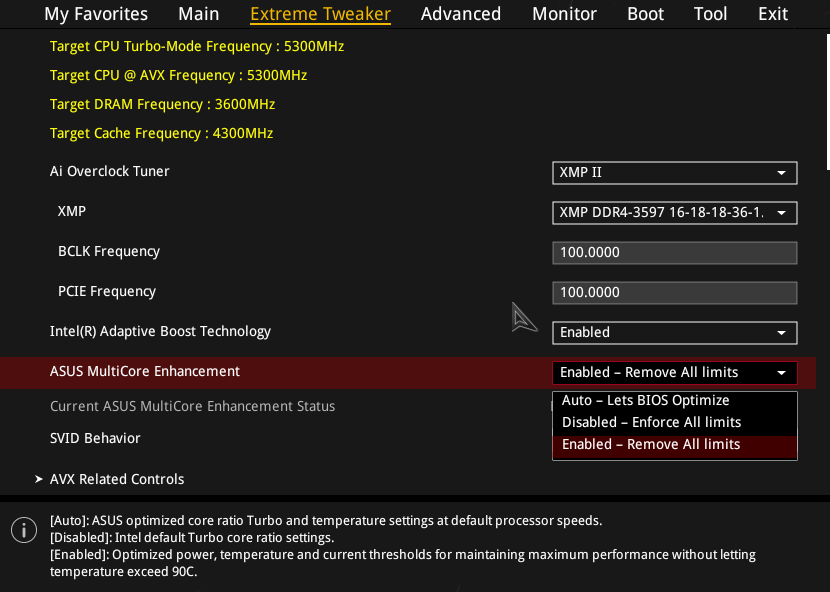This screenshot has height=592, width=830.
Task: Select the Ai Overclock Tuner label
Action: (x=110, y=172)
